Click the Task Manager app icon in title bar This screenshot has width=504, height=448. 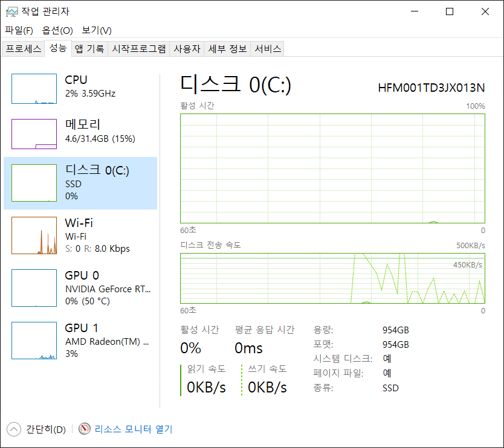pos(11,11)
